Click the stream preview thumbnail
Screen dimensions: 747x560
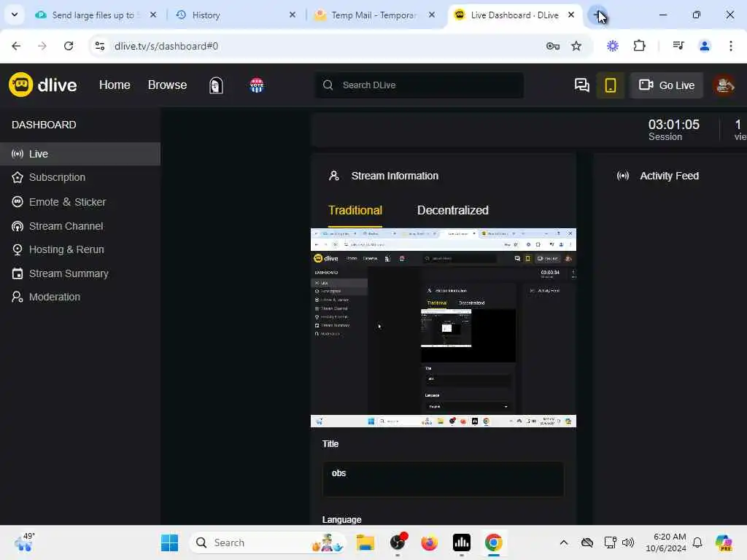click(x=443, y=327)
